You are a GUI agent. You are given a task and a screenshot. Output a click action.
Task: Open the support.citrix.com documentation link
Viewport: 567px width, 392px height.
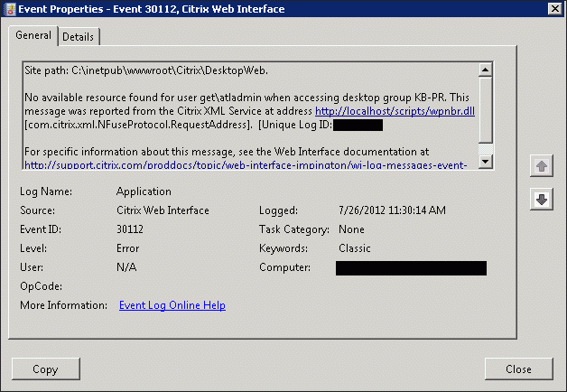(x=246, y=165)
